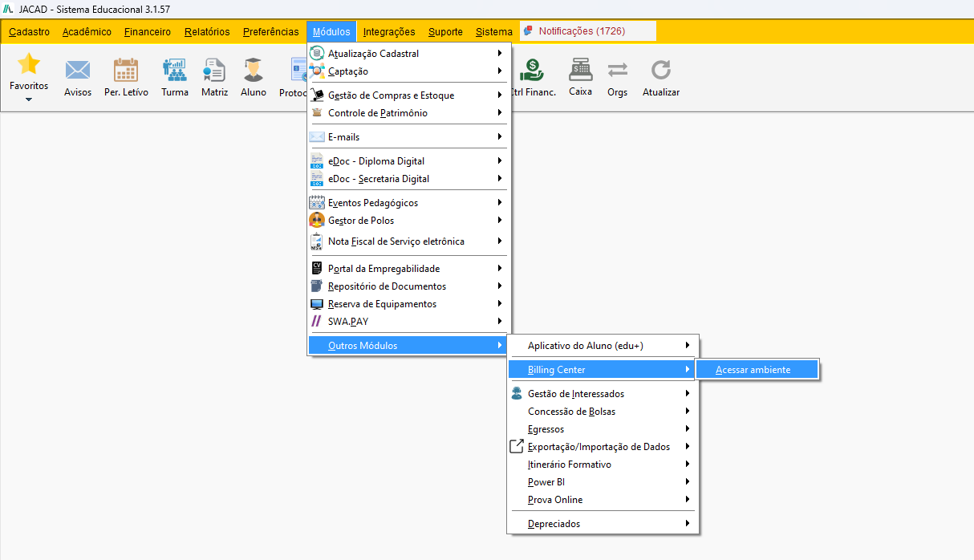
Task: Select the Outros Módulos menu entry
Action: [408, 346]
